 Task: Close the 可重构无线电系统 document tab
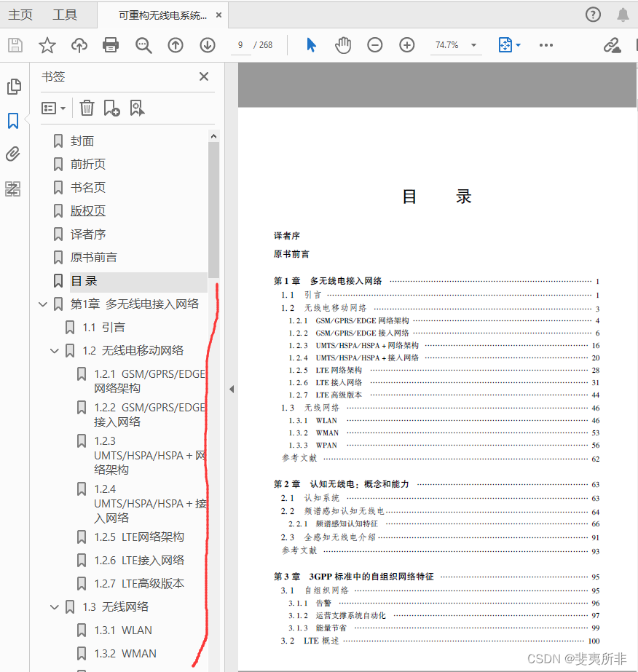(x=218, y=15)
